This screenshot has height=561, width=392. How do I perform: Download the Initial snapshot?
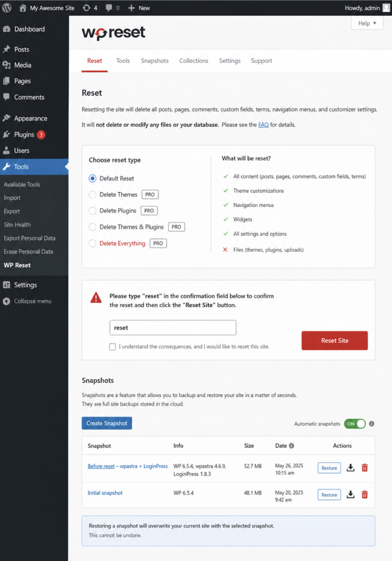(351, 494)
